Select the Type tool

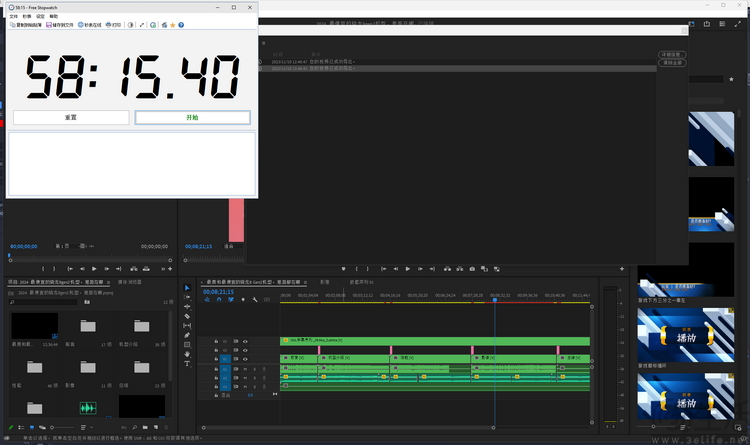pos(187,364)
